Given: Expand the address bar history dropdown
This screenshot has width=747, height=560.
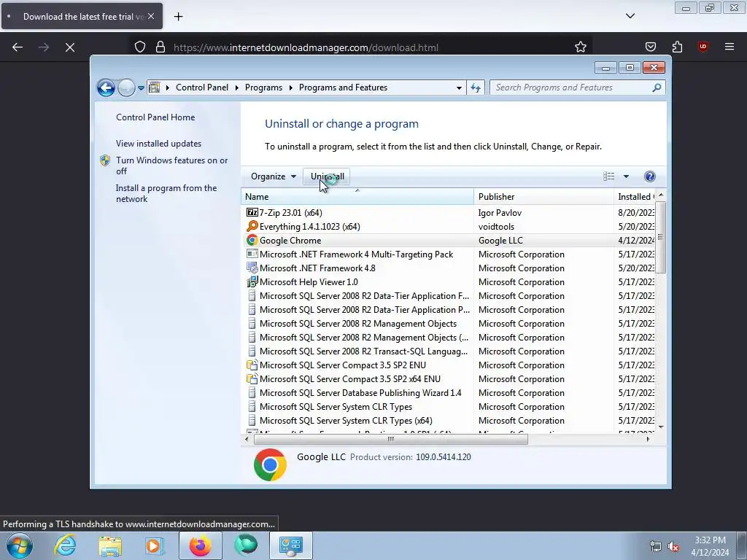Looking at the screenshot, I should click(459, 88).
